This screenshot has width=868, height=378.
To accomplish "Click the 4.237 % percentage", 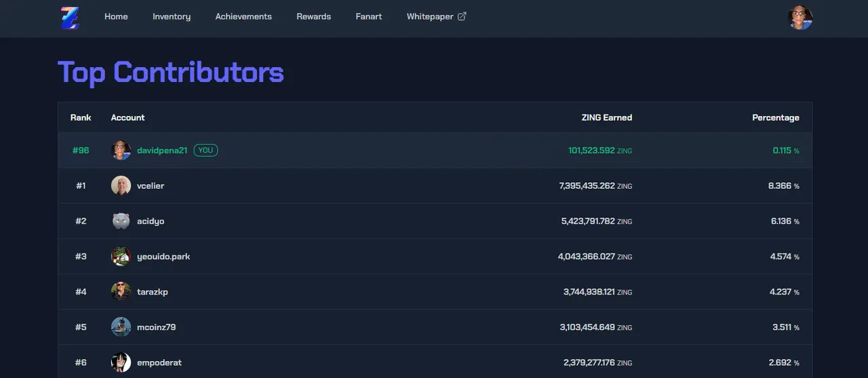I will coord(785,292).
